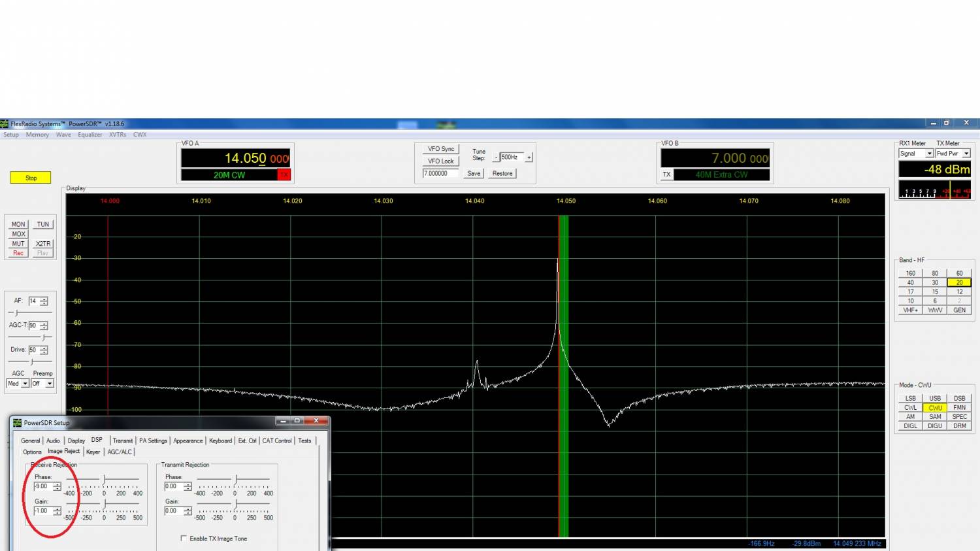This screenshot has height=551, width=980.
Task: Expand the Preamp dropdown
Action: (x=49, y=384)
